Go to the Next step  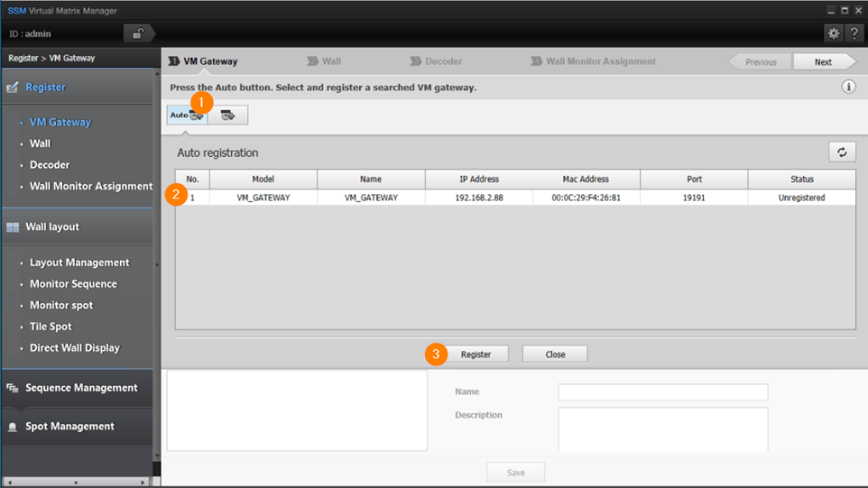tap(825, 62)
